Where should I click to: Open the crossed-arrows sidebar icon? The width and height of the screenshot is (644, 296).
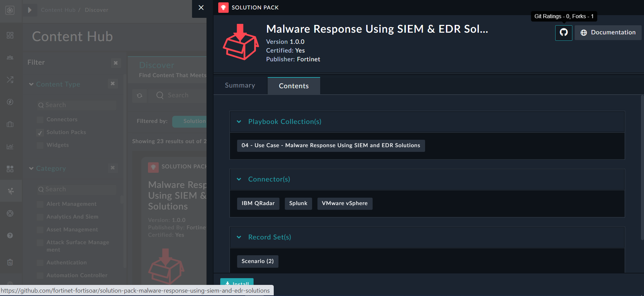(10, 80)
